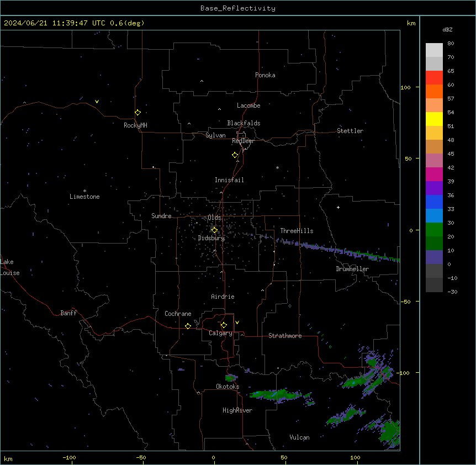The width and height of the screenshot is (476, 465).
Task: Click the green echo patch north of Okotoks
Action: pos(231,378)
